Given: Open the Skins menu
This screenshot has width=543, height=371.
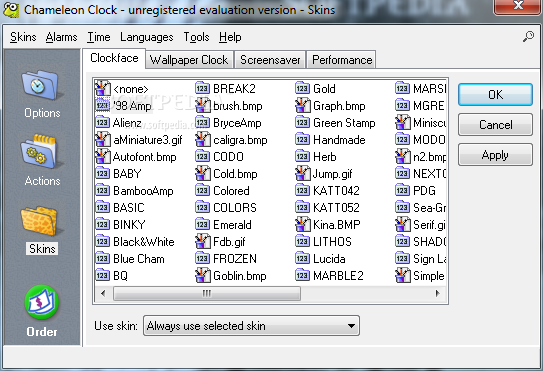Looking at the screenshot, I should [23, 37].
